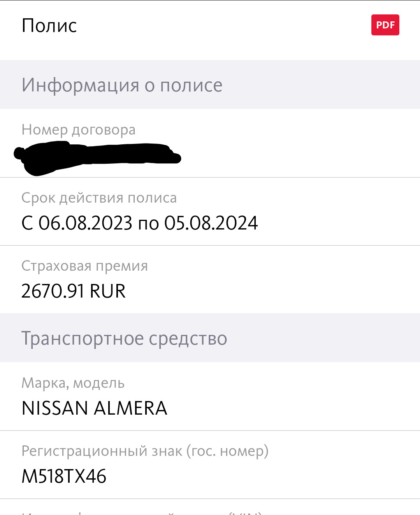The image size is (420, 515).
Task: Tap the blacked-out contract number value
Action: [x=97, y=157]
